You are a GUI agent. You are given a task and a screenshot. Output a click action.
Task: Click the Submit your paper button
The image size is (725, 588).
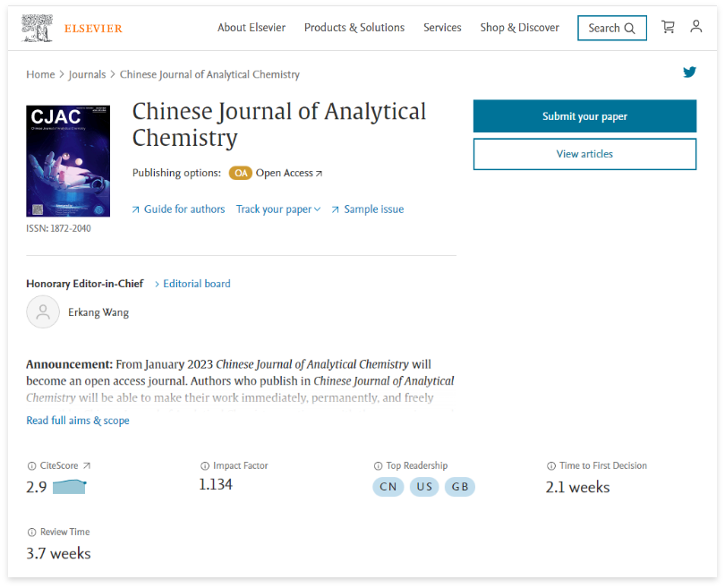coord(584,116)
